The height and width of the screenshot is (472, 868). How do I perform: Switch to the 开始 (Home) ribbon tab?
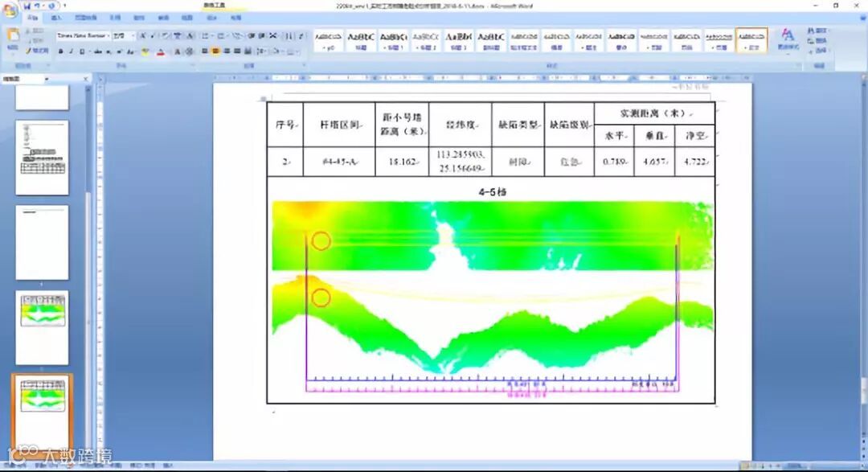click(x=32, y=18)
